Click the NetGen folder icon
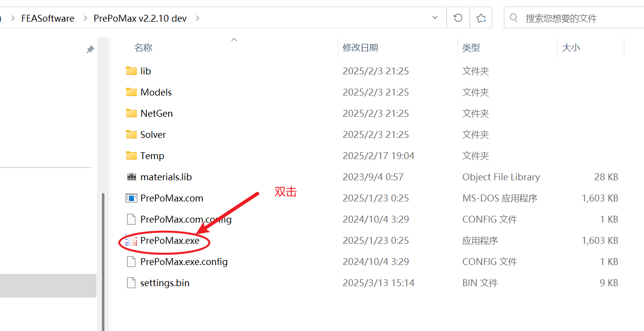The image size is (644, 331). (x=131, y=113)
